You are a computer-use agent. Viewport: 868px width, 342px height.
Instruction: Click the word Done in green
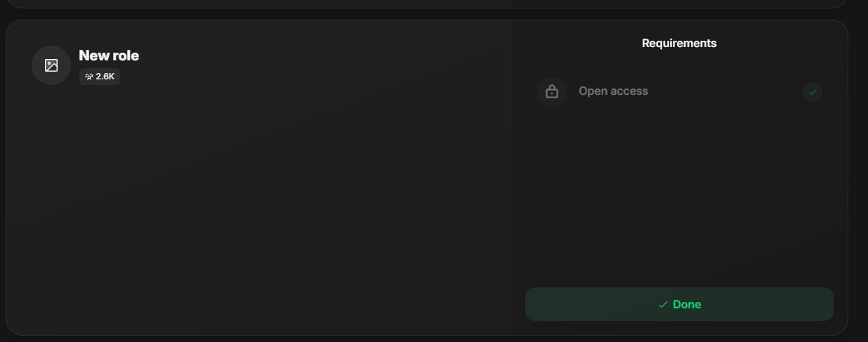(x=687, y=304)
